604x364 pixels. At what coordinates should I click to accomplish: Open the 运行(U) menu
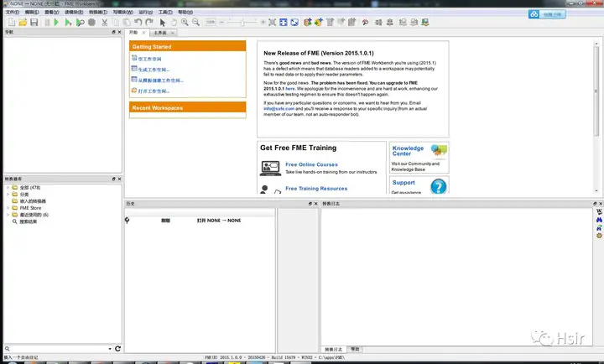coord(145,13)
